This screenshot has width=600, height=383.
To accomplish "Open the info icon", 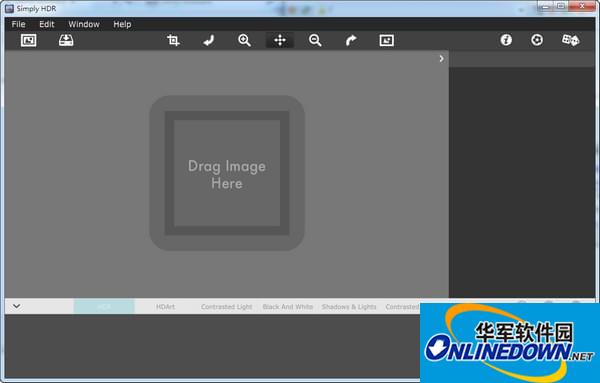I will (506, 40).
